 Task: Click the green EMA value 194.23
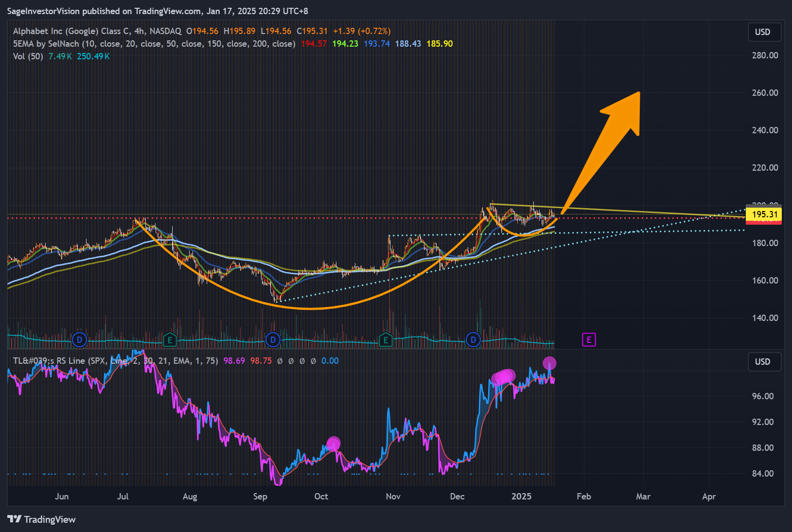tap(345, 44)
